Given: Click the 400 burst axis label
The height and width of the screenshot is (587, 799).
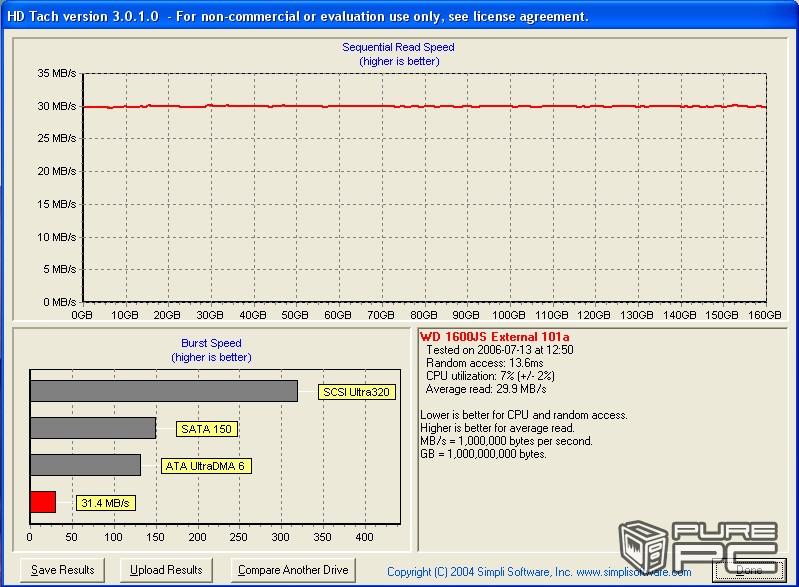Looking at the screenshot, I should [x=364, y=537].
